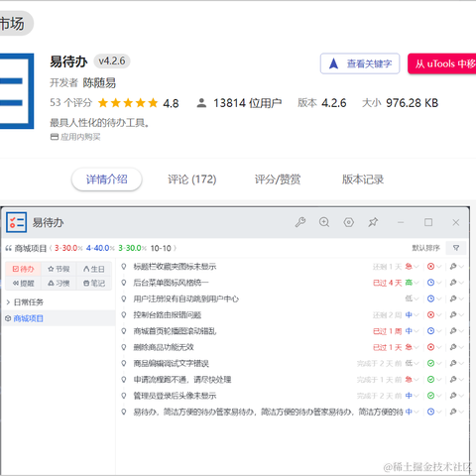Open 低 priority dropdown on 商品编辑测试文字错误 row
The image size is (476, 476).
tap(412, 363)
